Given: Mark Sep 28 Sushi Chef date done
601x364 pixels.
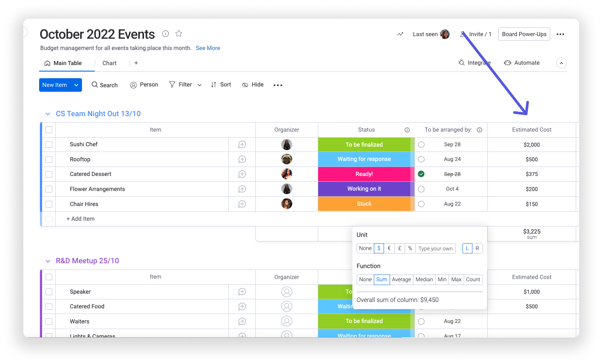Looking at the screenshot, I should coord(421,144).
